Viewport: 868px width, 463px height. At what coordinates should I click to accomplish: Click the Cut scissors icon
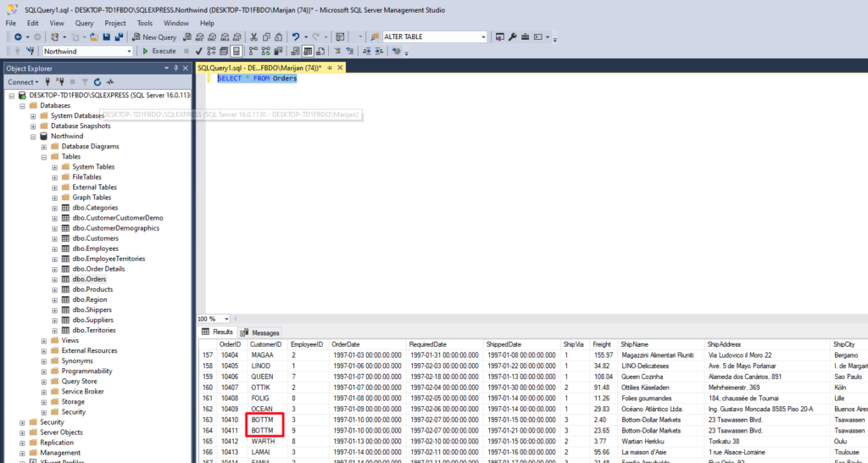[x=253, y=37]
